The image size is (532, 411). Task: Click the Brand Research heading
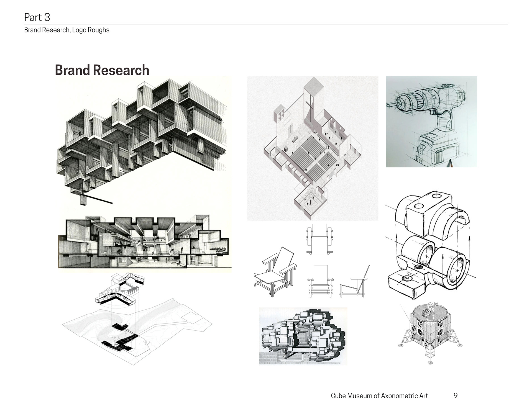pyautogui.click(x=102, y=70)
